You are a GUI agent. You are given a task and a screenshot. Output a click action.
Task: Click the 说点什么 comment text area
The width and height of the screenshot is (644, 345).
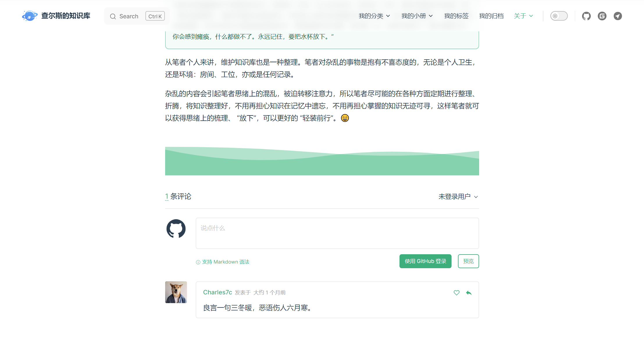coord(337,233)
